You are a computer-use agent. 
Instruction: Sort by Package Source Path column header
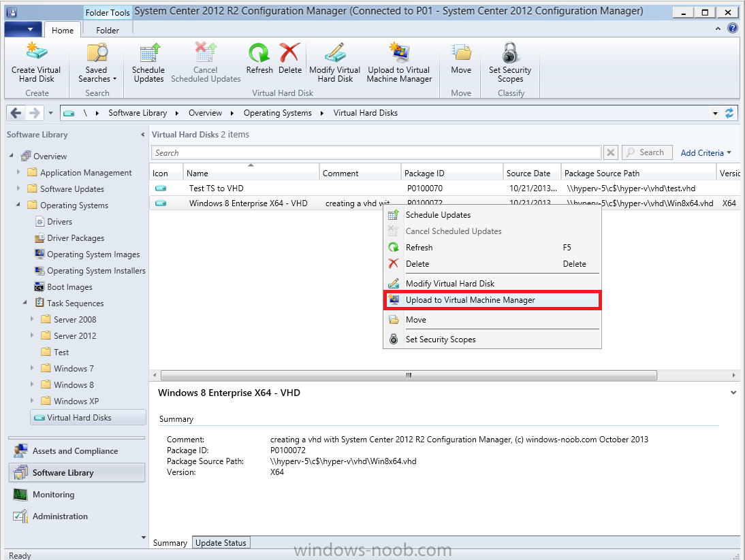pos(639,172)
